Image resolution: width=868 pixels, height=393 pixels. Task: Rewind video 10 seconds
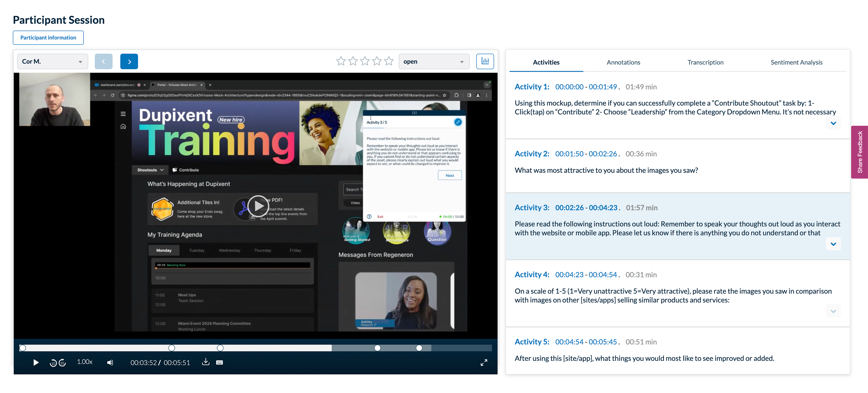click(53, 363)
